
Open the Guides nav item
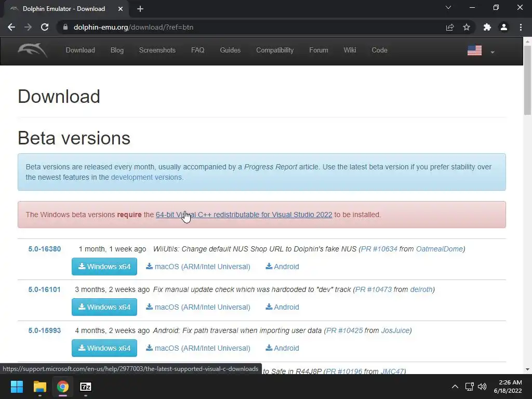click(x=230, y=50)
